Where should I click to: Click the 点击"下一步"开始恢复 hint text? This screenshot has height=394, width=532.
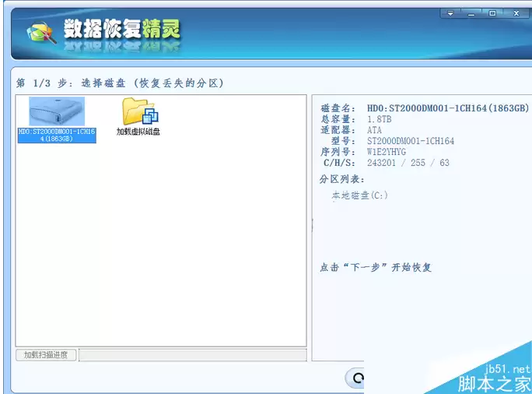pyautogui.click(x=376, y=267)
